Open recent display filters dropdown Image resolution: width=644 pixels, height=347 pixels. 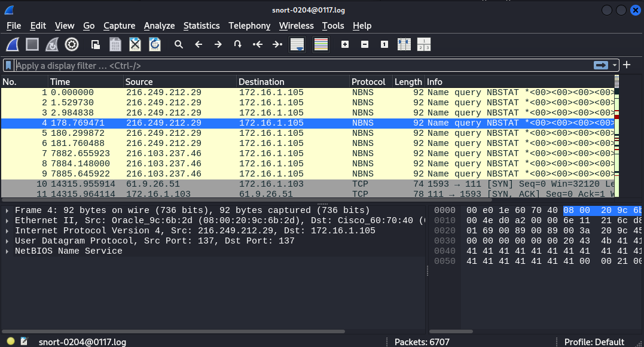tap(615, 65)
